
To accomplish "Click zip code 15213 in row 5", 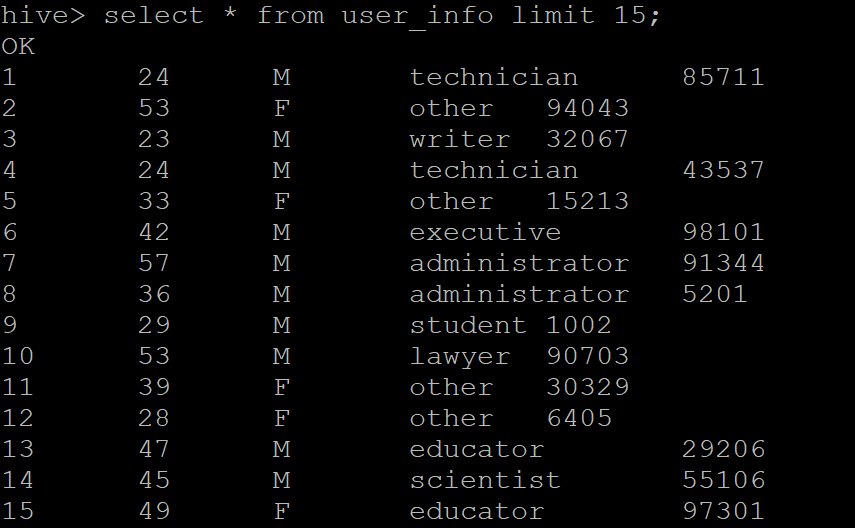I will click(x=587, y=201).
